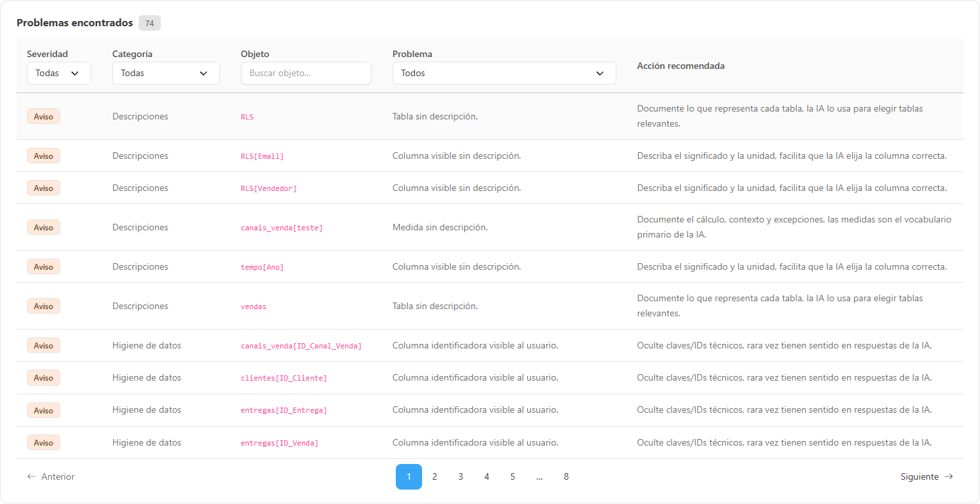980x504 pixels.
Task: Click Medida sin descripción problem text
Action: coord(440,227)
